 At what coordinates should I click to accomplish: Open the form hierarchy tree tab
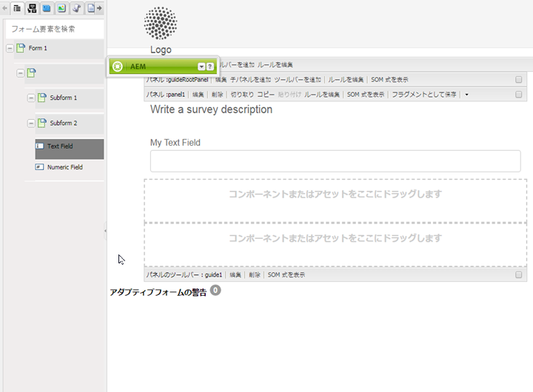point(17,8)
